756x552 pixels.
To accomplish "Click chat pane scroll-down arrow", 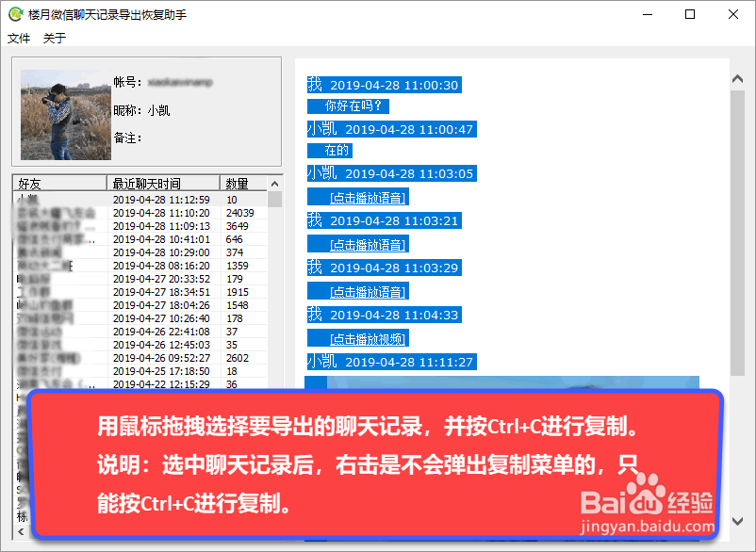I will coord(737,521).
